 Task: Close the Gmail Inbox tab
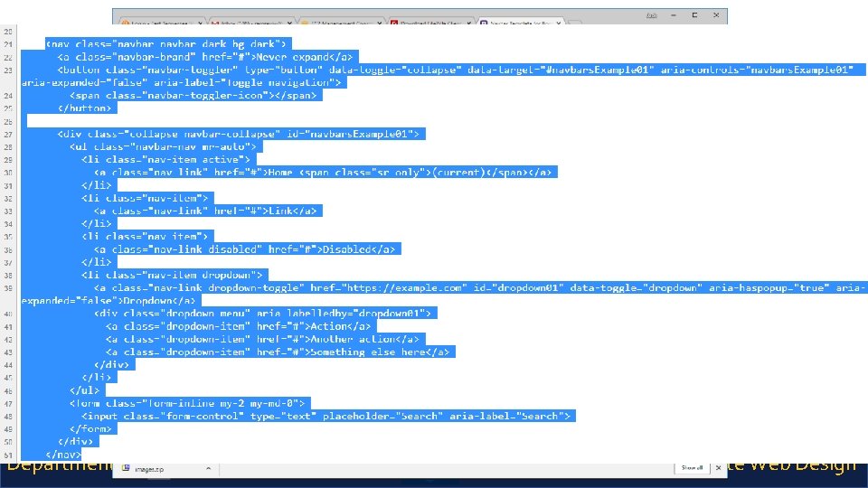point(289,23)
